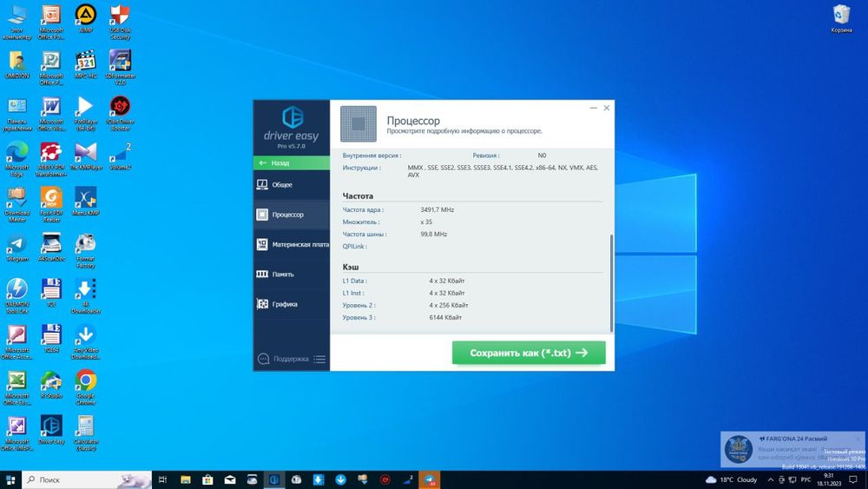Click the Кэш section heading
The width and height of the screenshot is (868, 489).
pos(351,267)
